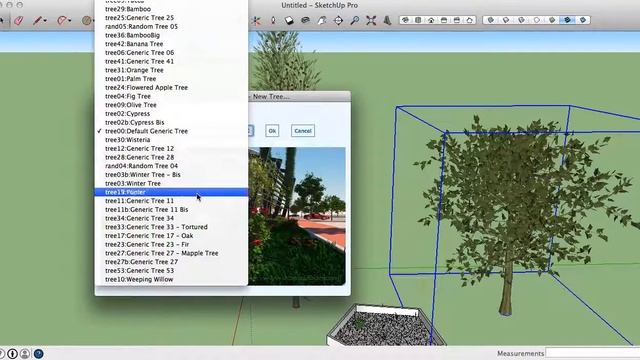Choose tree19:Poplar from the list
Image resolution: width=640 pixels, height=360 pixels.
coord(171,192)
